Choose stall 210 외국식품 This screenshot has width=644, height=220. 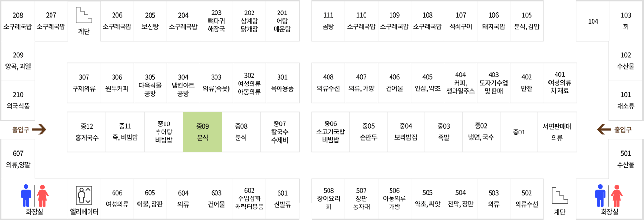point(18,100)
